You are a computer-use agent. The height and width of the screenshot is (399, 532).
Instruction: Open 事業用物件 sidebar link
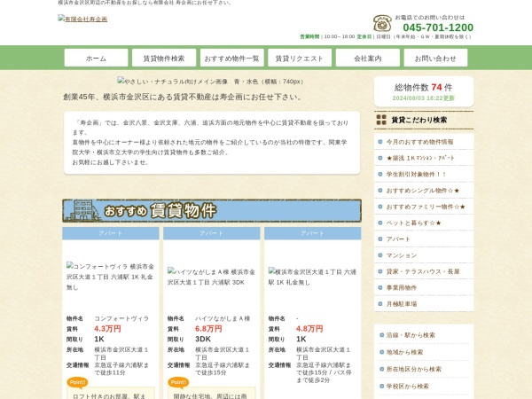402,287
